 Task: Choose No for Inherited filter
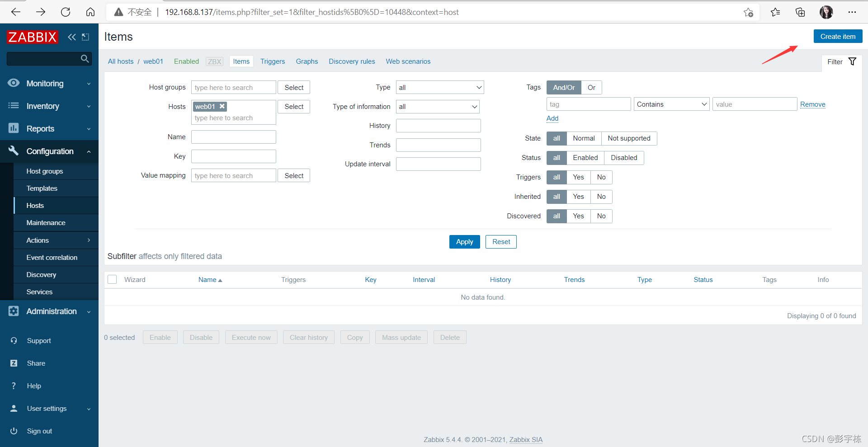601,197
